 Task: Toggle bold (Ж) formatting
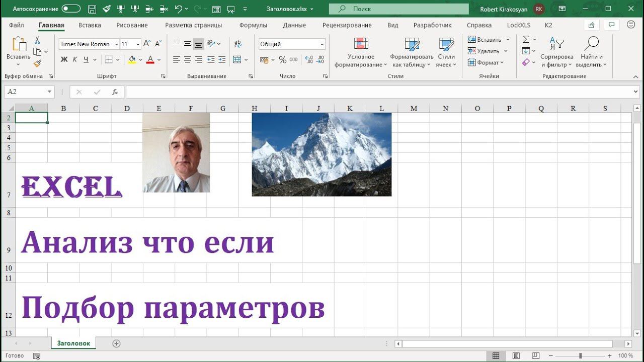(64, 59)
